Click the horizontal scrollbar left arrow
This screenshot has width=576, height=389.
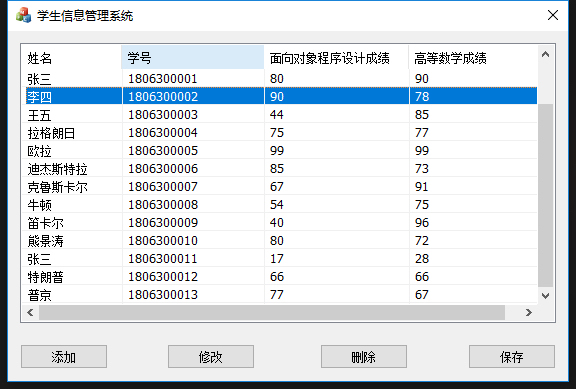(x=30, y=313)
